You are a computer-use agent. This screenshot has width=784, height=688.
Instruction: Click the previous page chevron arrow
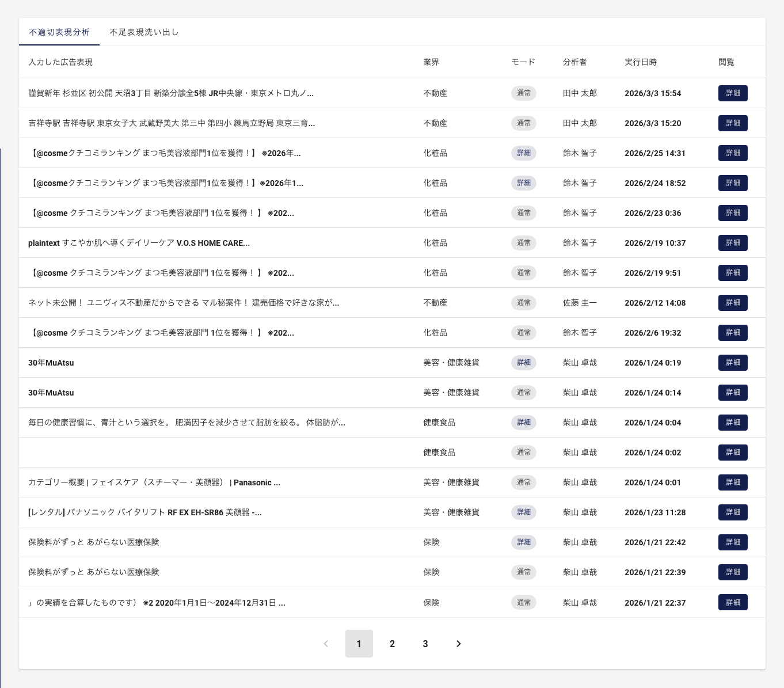(326, 644)
